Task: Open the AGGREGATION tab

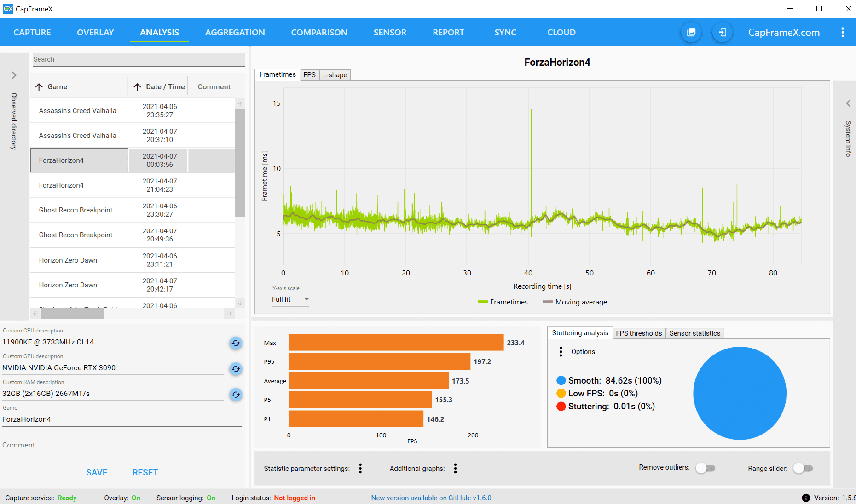Action: [235, 33]
